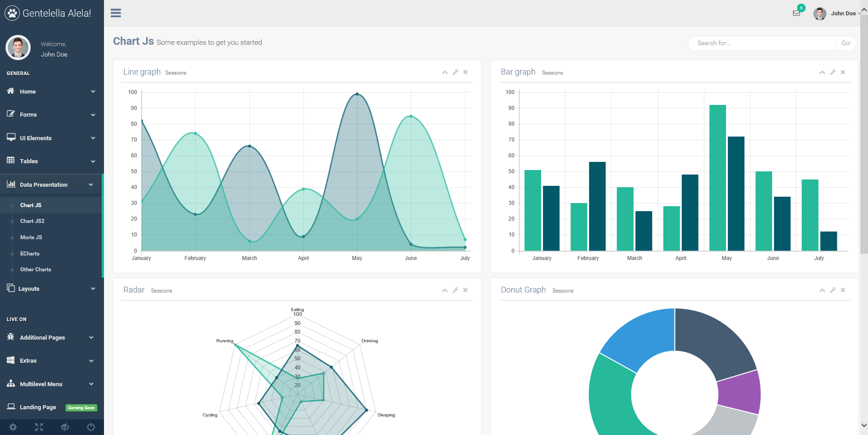This screenshot has width=868, height=435.
Task: Click the Search for... input field
Action: (762, 43)
